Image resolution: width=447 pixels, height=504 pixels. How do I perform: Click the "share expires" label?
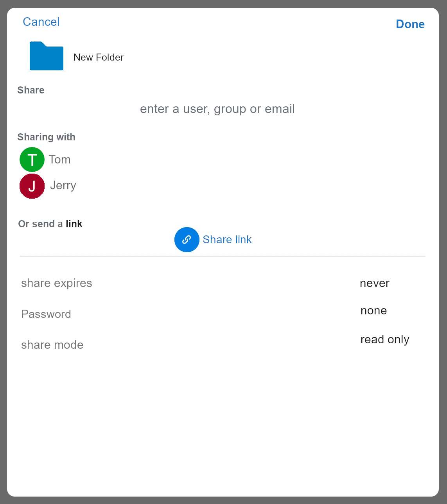click(x=57, y=283)
